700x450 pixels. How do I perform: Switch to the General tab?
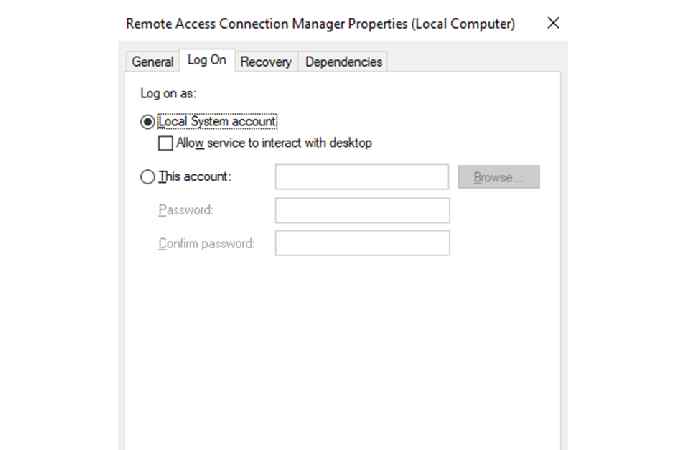(x=152, y=62)
